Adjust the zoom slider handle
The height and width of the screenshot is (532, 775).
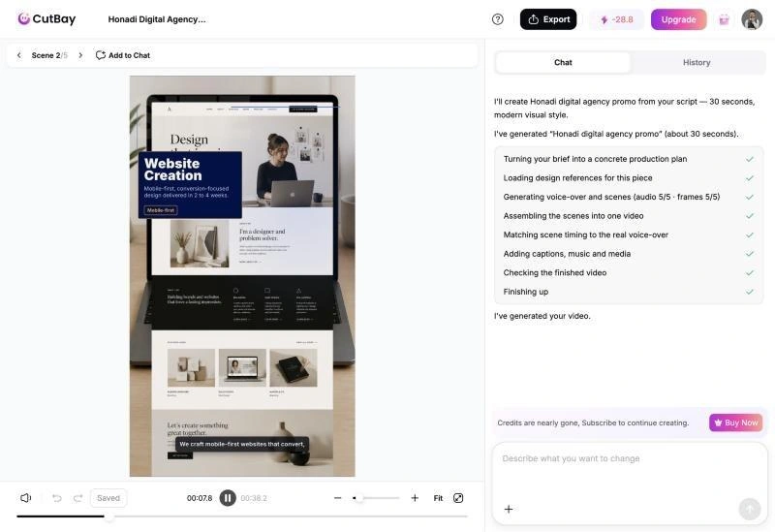359,498
